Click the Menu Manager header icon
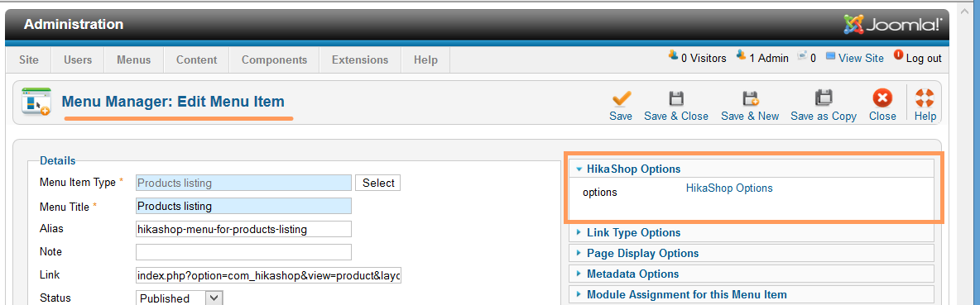Viewport: 980px width, 305px height. [x=36, y=101]
